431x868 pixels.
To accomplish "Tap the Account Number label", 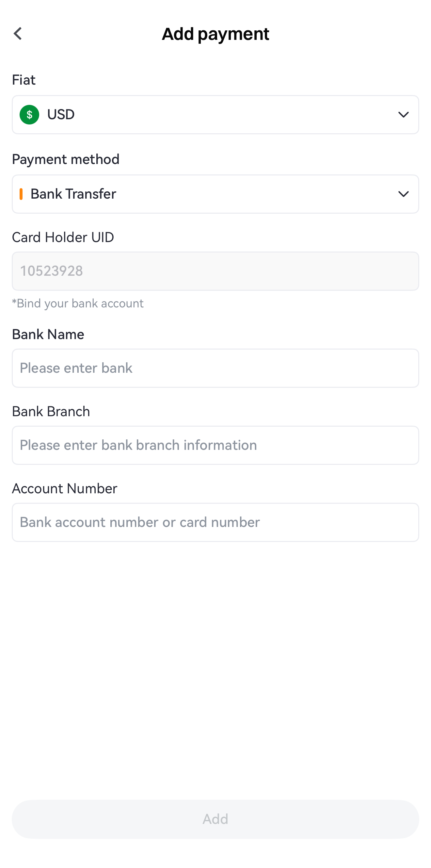I will pos(65,489).
